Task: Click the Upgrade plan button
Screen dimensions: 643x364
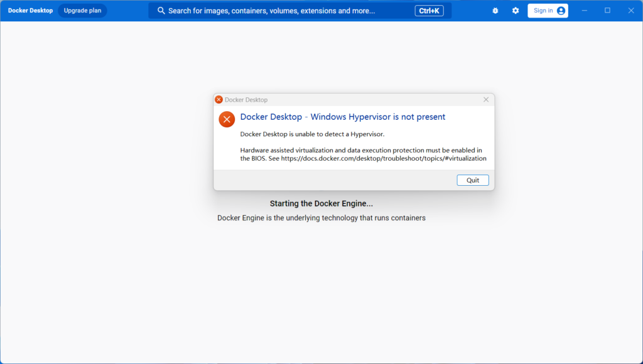Action: 82,11
